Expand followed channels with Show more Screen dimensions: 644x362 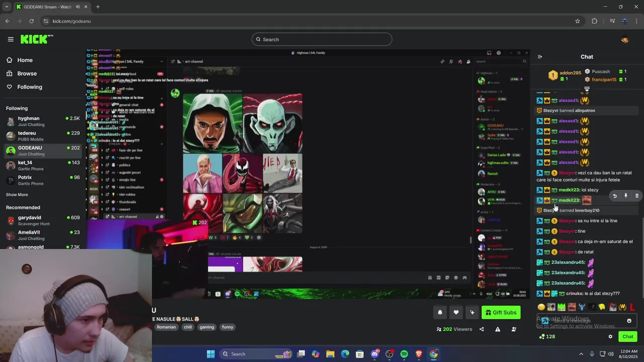click(x=17, y=195)
